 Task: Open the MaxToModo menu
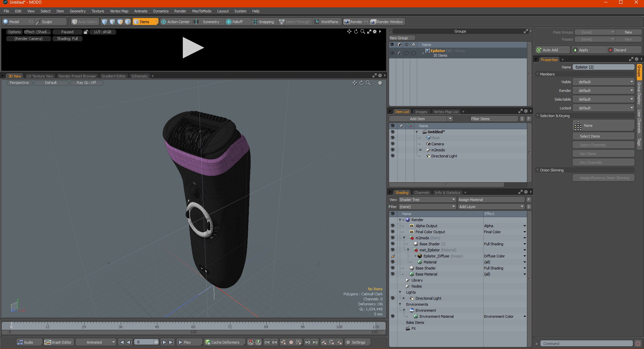tap(202, 11)
